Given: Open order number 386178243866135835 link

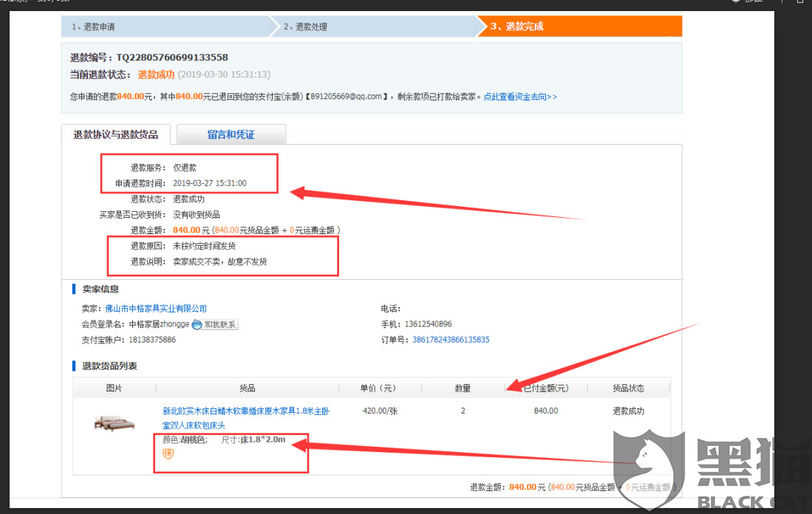Looking at the screenshot, I should point(451,340).
